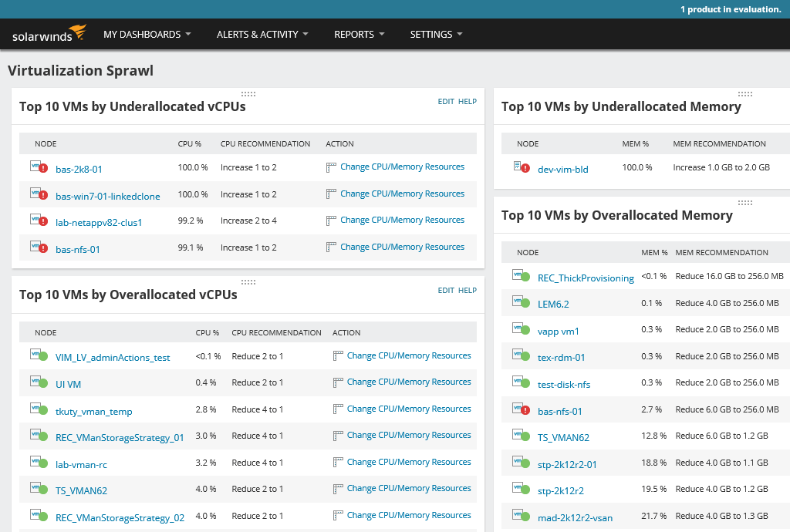Image resolution: width=790 pixels, height=532 pixels.
Task: Click the lab-netappv82-clus1 critical VM icon
Action: (39, 221)
